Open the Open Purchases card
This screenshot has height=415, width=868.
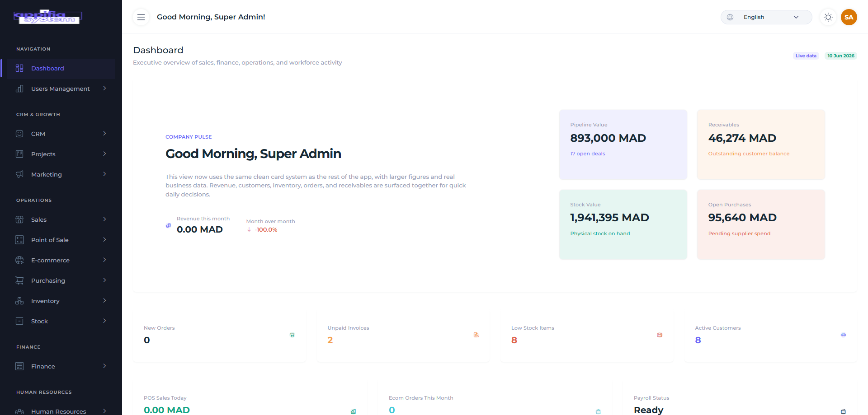coord(761,224)
